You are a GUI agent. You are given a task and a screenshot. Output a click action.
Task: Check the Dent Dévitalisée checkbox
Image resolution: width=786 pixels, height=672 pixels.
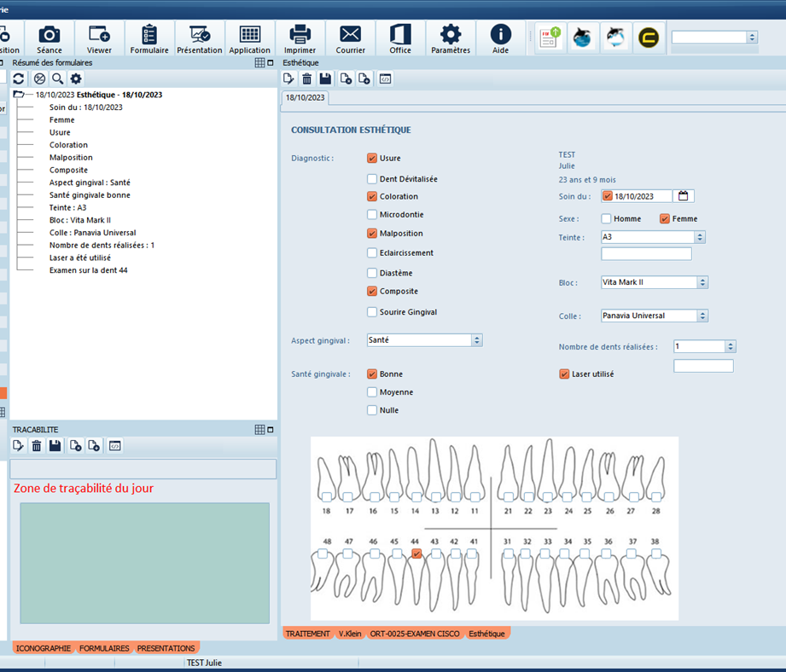click(372, 179)
